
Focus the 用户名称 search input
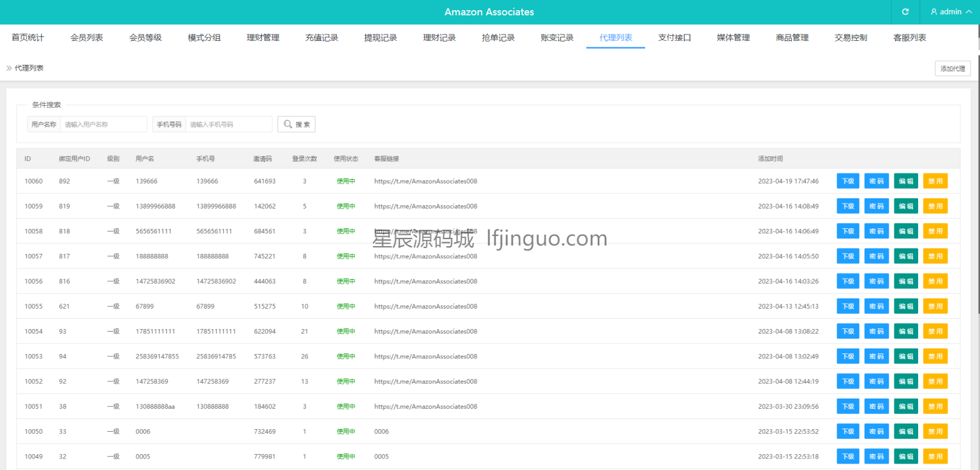[103, 124]
